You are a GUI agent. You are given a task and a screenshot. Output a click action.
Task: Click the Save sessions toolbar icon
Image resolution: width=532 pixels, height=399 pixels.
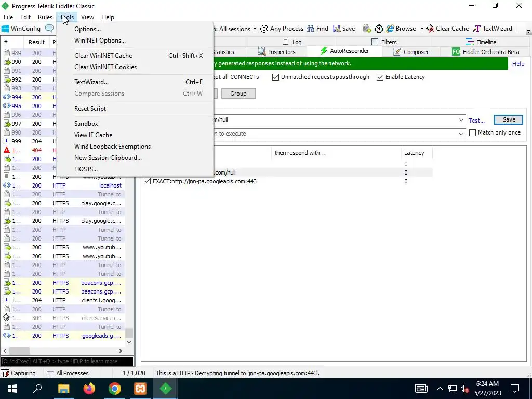coord(336,29)
